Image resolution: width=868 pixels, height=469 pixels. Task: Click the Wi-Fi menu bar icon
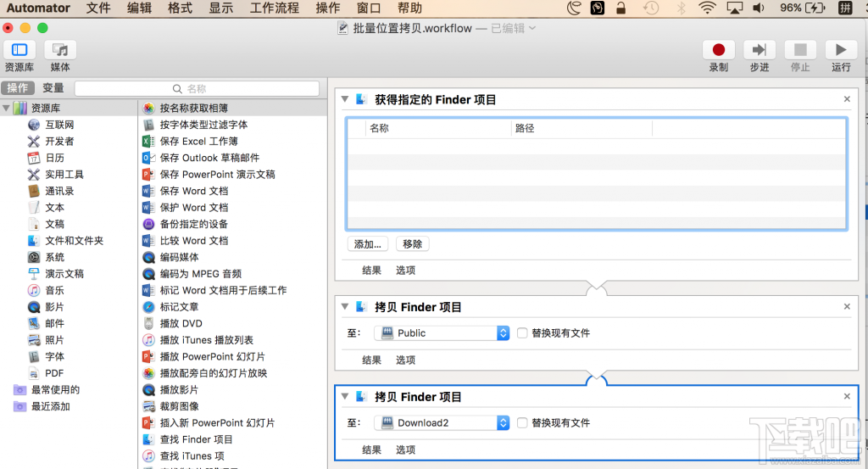tap(708, 8)
